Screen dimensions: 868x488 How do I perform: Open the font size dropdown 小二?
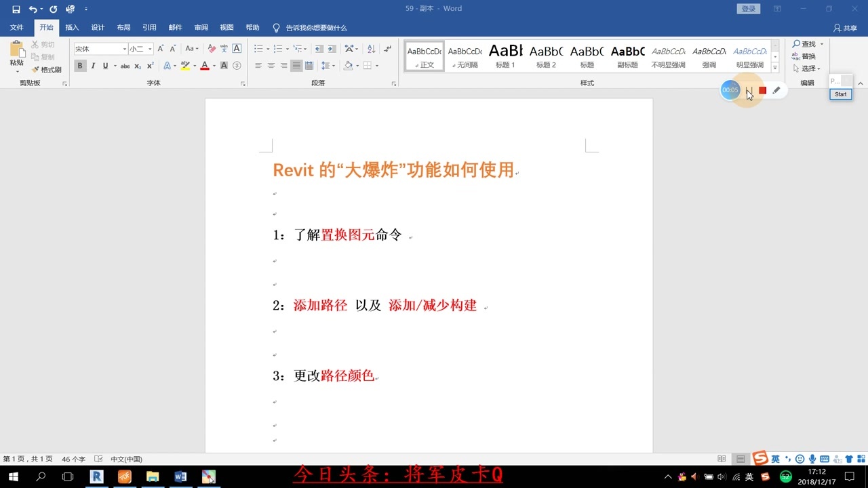pyautogui.click(x=151, y=49)
